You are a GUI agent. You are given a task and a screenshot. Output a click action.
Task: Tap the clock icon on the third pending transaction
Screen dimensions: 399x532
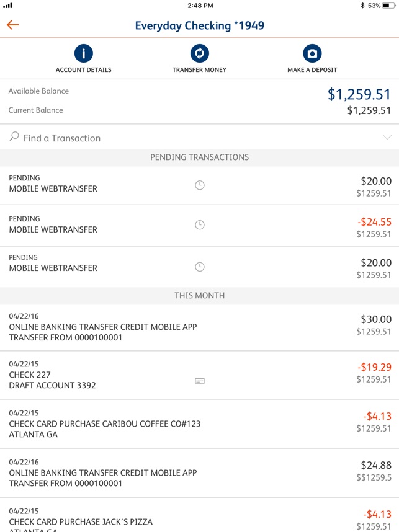[199, 266]
